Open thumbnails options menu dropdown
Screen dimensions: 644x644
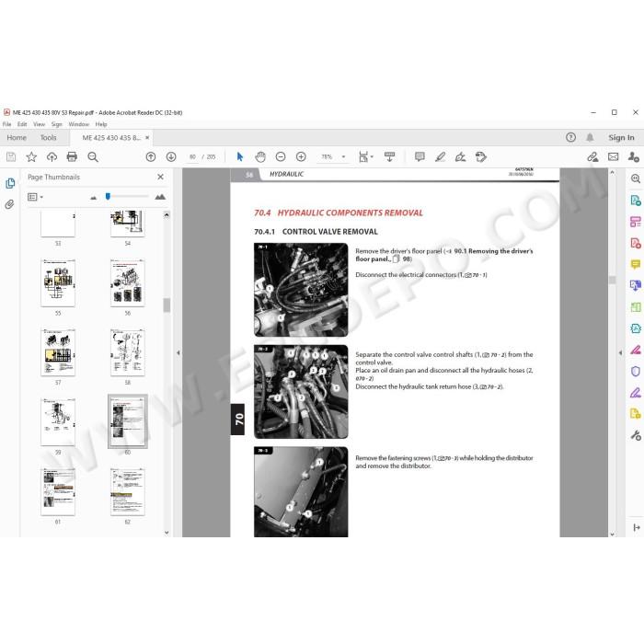click(35, 197)
